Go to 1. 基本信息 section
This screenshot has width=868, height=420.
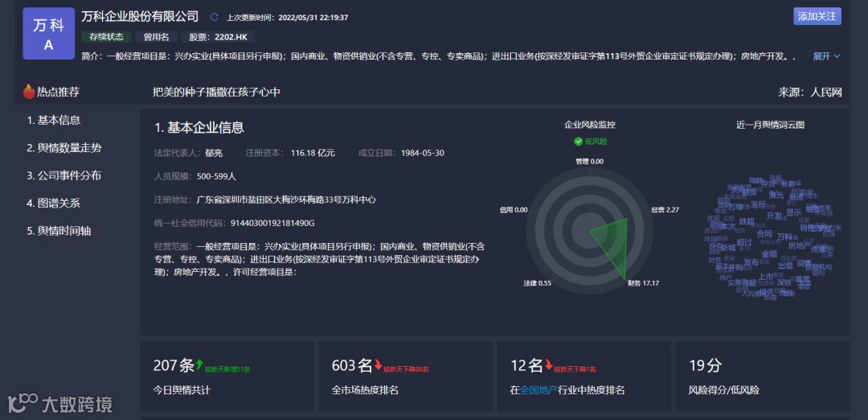pyautogui.click(x=54, y=120)
